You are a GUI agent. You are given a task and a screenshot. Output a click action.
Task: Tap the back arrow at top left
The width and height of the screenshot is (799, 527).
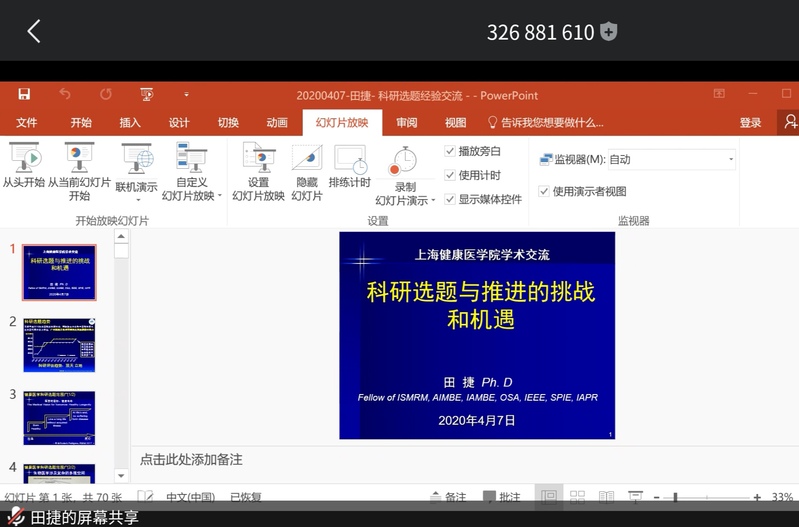[x=34, y=32]
